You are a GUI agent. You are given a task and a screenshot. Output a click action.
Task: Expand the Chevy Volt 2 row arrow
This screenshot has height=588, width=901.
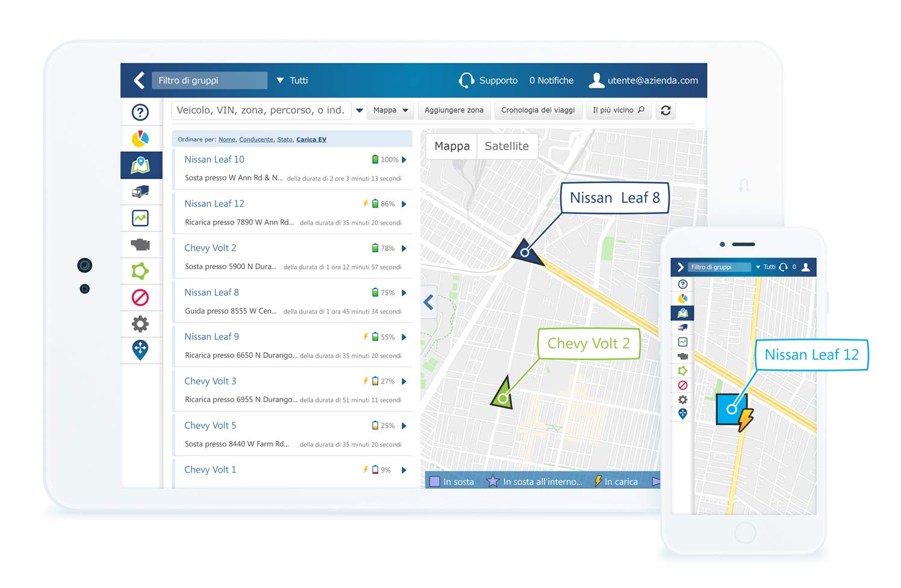click(404, 248)
